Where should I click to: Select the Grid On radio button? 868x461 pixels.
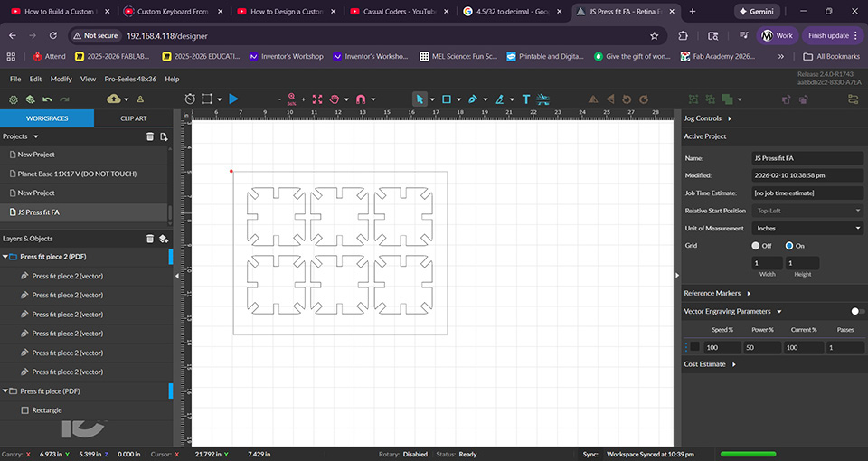click(x=789, y=246)
